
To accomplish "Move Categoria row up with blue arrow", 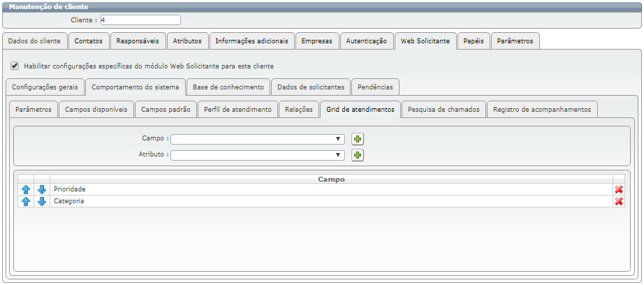I will pos(25,201).
